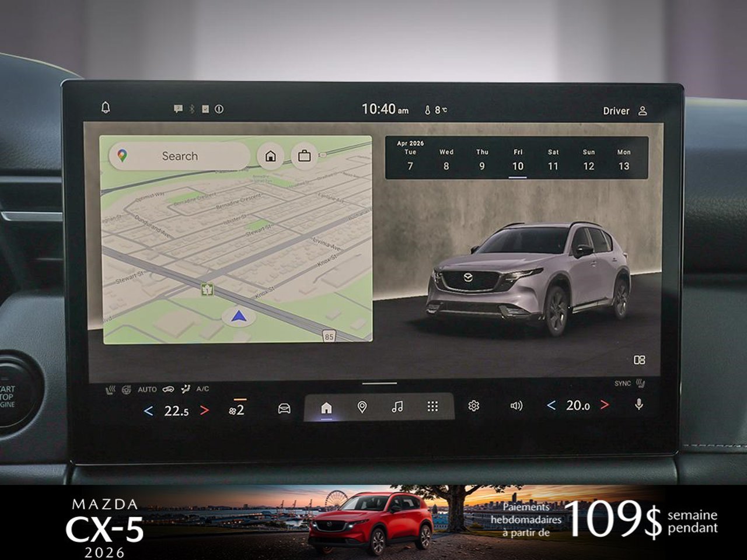This screenshot has width=747, height=560.
Task: Tap the route 85 shield on map
Action: click(329, 337)
